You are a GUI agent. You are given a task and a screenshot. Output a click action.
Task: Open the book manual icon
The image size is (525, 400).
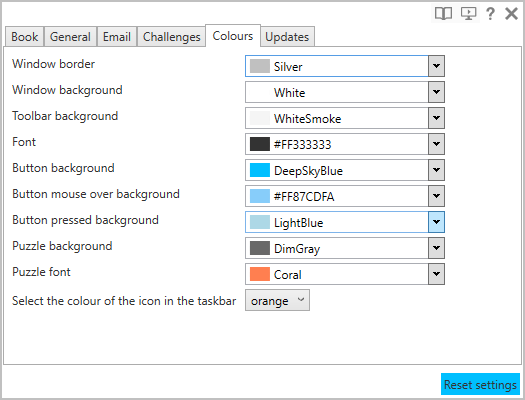(x=443, y=14)
